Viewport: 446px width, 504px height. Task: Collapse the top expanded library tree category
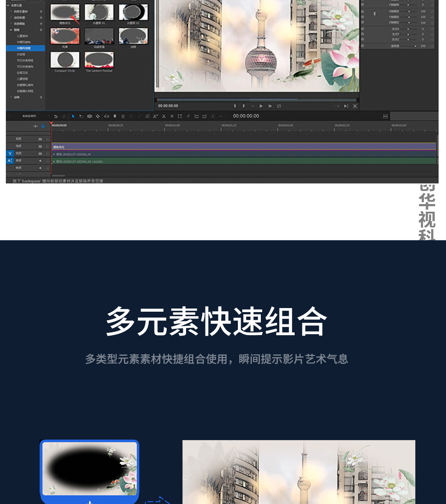(8, 5)
